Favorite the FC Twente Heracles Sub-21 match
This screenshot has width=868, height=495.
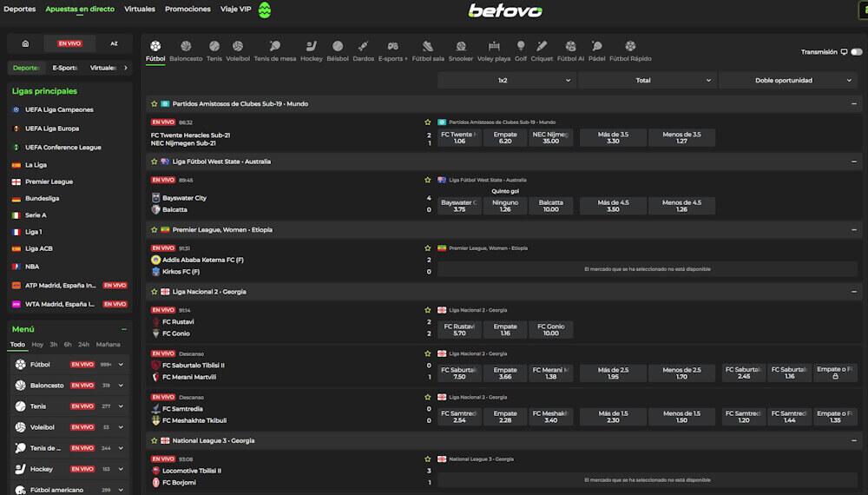coord(427,122)
